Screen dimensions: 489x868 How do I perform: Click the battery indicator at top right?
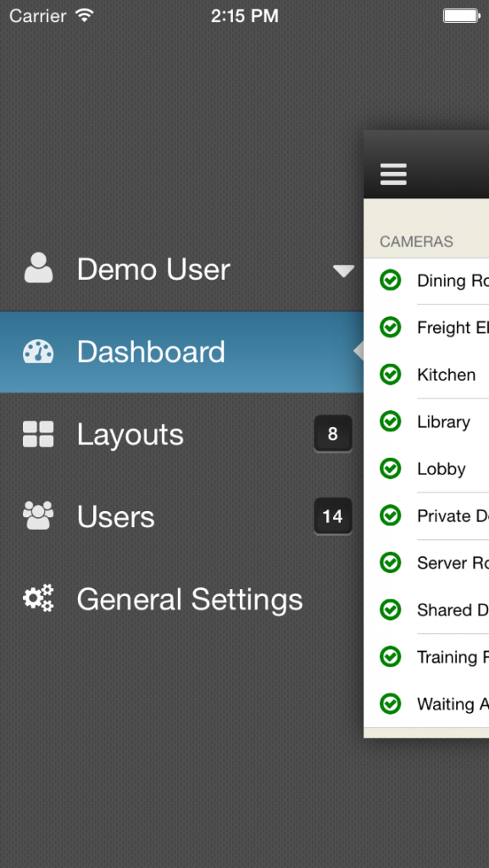click(462, 14)
